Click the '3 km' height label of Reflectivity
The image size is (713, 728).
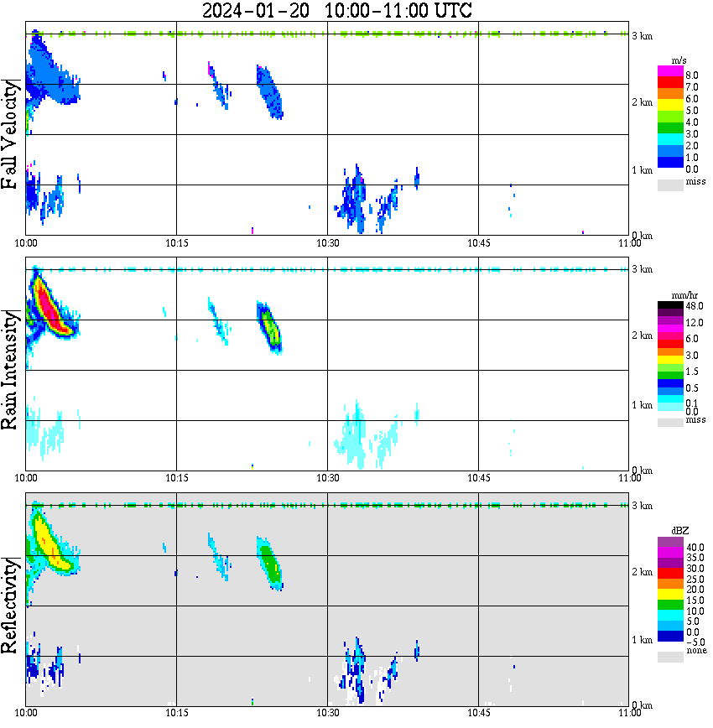click(x=642, y=506)
